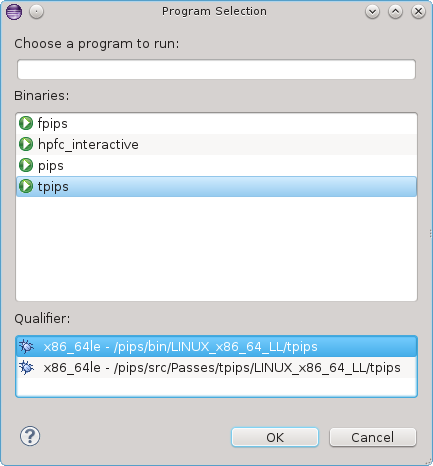
Task: Click the bug icon of the /pips/src/Passes qualifier
Action: (x=26, y=368)
